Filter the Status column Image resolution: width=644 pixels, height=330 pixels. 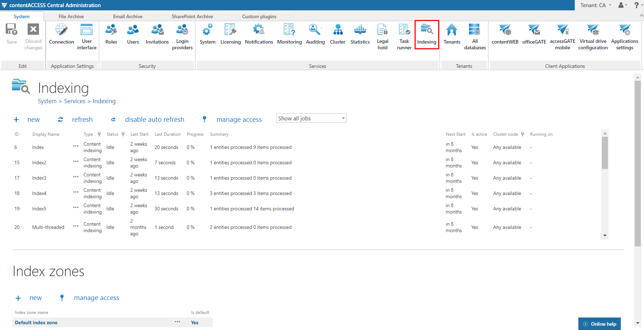(123, 134)
